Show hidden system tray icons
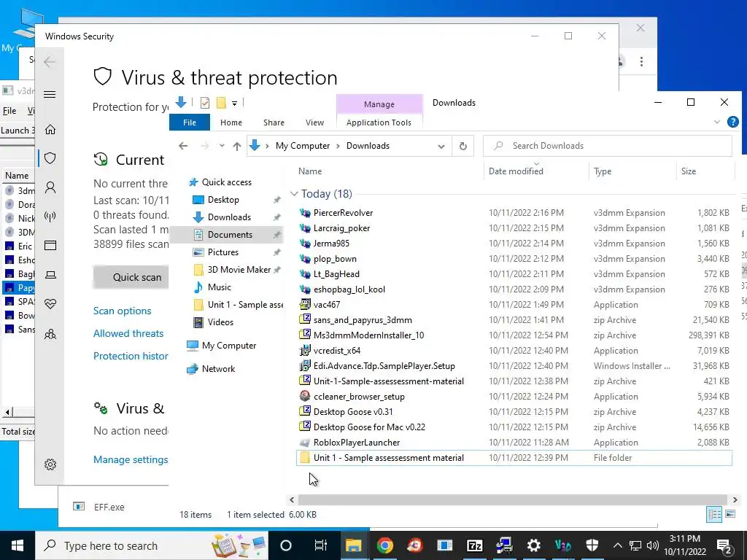The width and height of the screenshot is (747, 560). coord(617,545)
